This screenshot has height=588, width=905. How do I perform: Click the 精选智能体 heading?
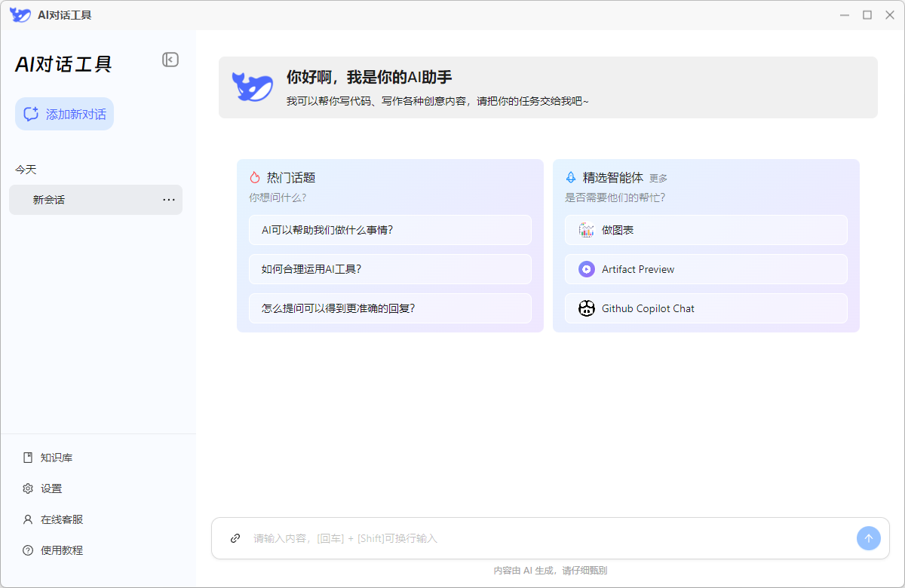pos(613,178)
